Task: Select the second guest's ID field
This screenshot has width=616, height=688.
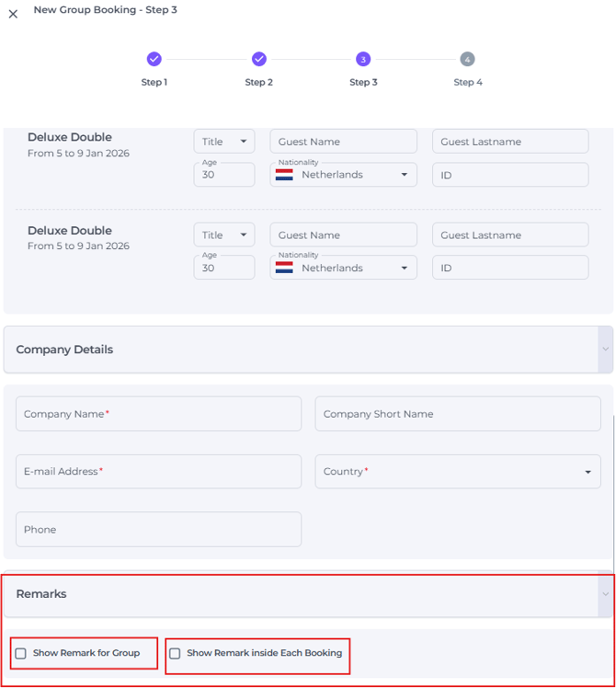Action: (x=510, y=269)
